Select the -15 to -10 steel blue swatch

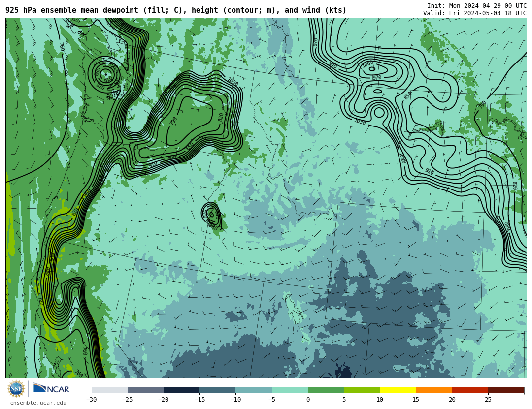[218, 390]
